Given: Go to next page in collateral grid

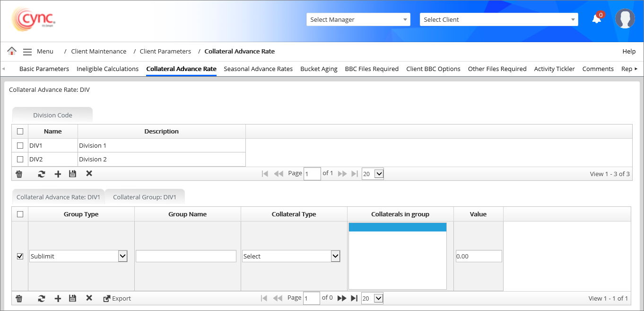Looking at the screenshot, I should (342, 298).
